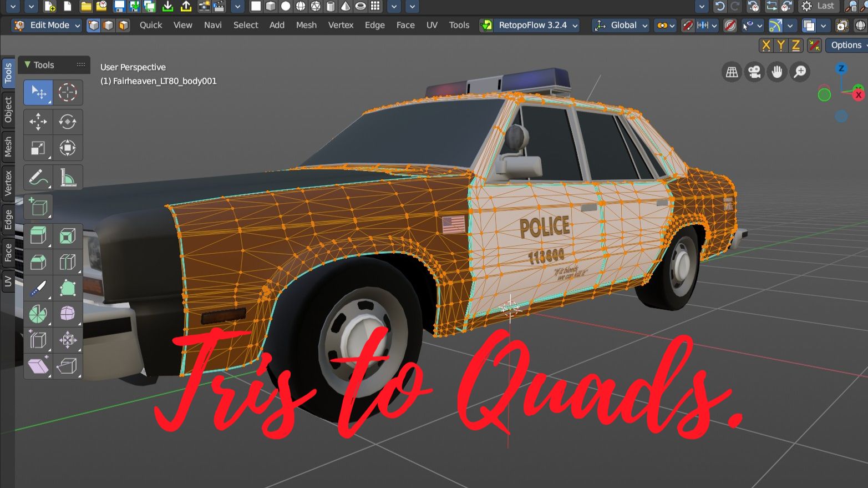Select the Edge Slide tool
The width and height of the screenshot is (868, 488).
38,340
